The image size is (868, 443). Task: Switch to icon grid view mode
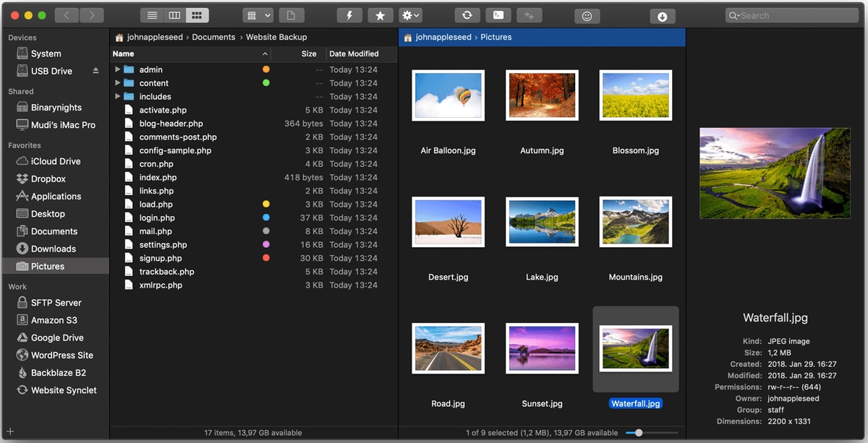[197, 15]
